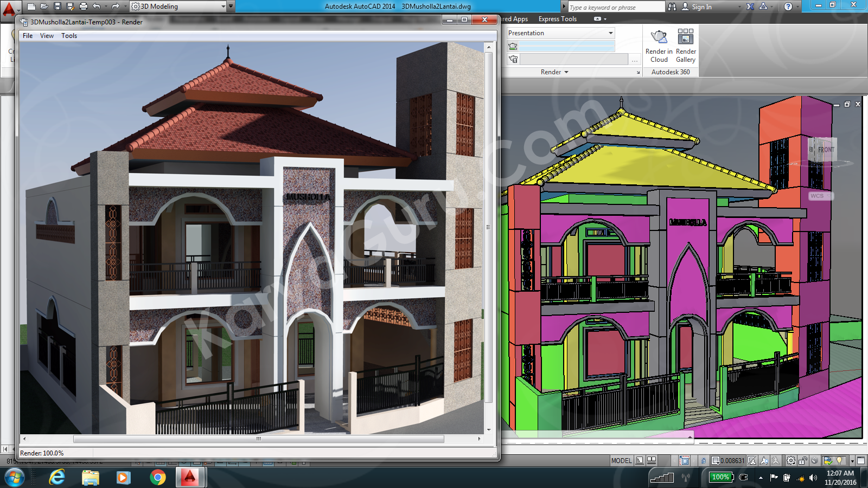
Task: Toggle the unlock padlock in the status bar
Action: click(x=802, y=461)
